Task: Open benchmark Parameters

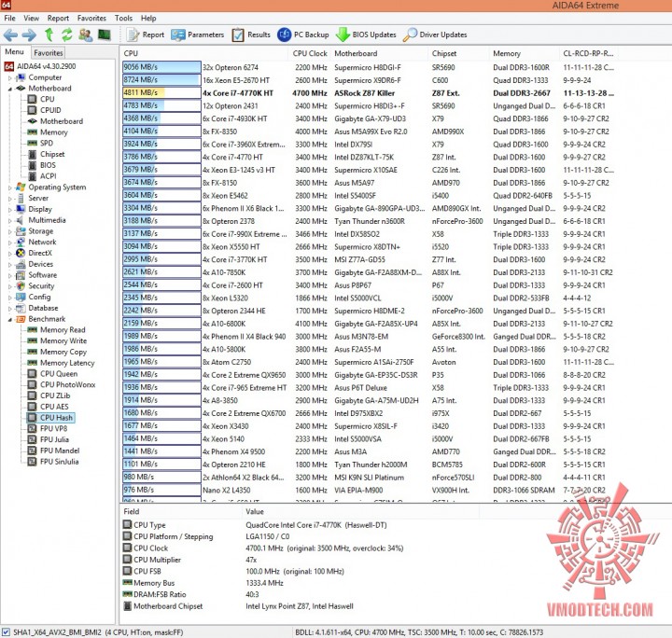Action: coord(198,35)
